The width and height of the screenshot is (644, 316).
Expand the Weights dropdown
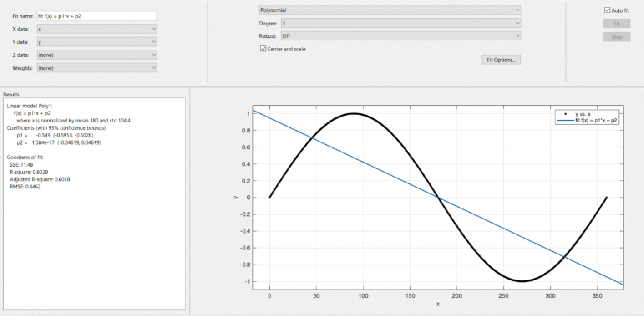(x=96, y=67)
